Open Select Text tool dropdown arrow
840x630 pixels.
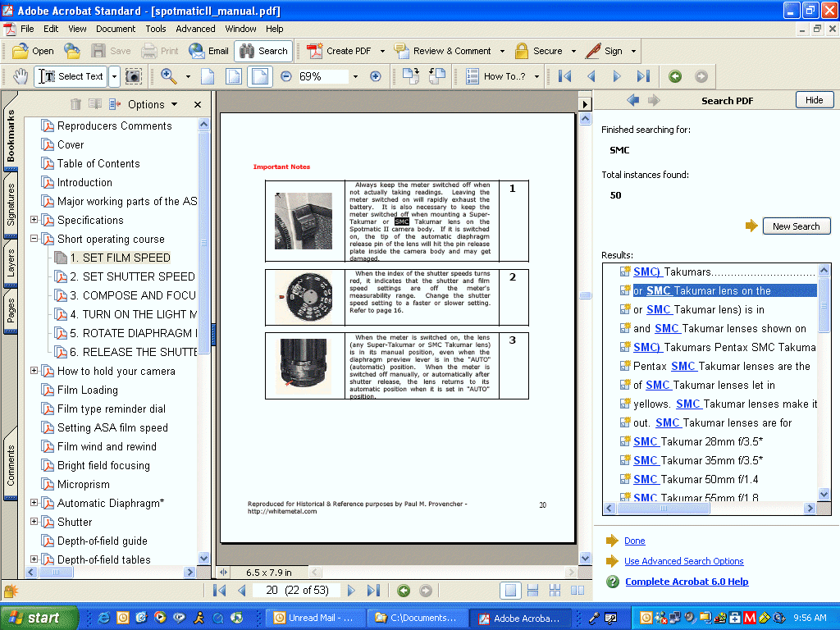tap(114, 76)
